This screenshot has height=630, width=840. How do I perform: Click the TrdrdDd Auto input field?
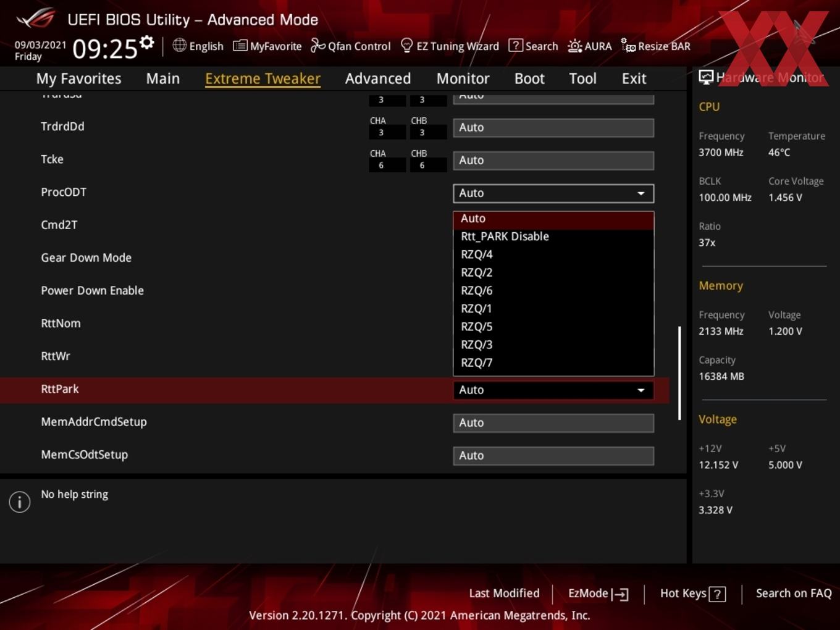coord(553,128)
